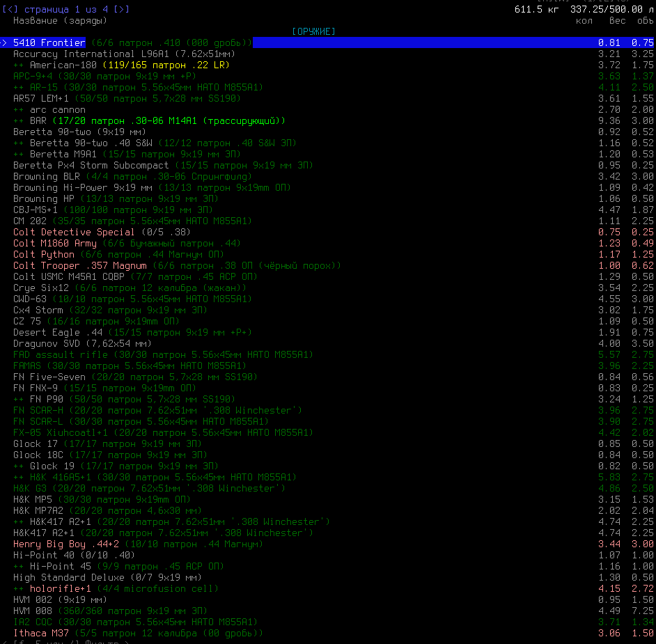
Task: Select Browning Hi-Power 9x19 мм row
Action: [328, 188]
